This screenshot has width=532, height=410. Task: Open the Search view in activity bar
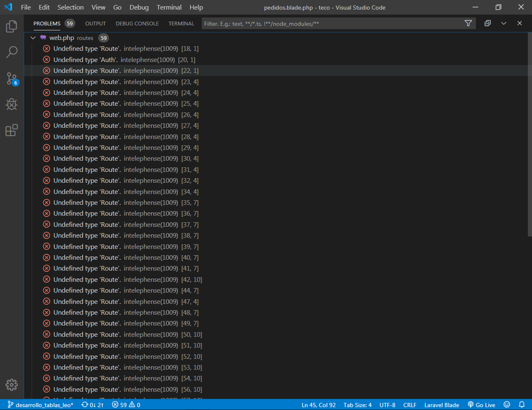12,52
